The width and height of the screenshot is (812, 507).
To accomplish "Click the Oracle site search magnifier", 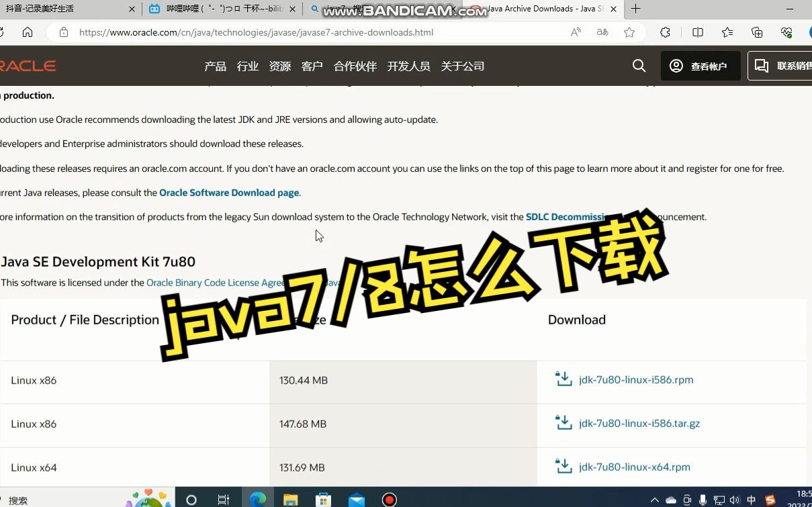I will tap(639, 66).
